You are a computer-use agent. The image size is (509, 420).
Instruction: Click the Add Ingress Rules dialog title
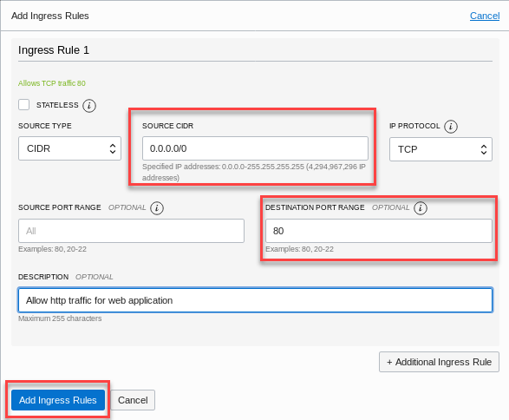(x=50, y=16)
